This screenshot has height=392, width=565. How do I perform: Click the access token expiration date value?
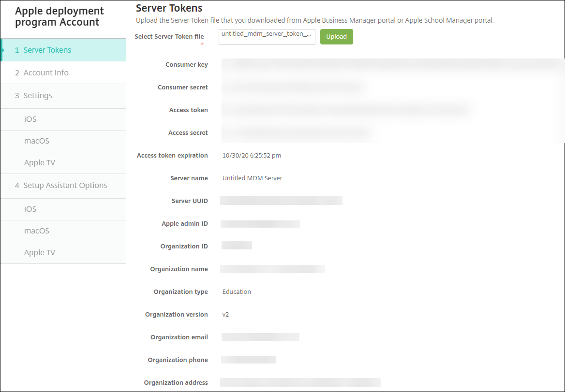coord(252,156)
